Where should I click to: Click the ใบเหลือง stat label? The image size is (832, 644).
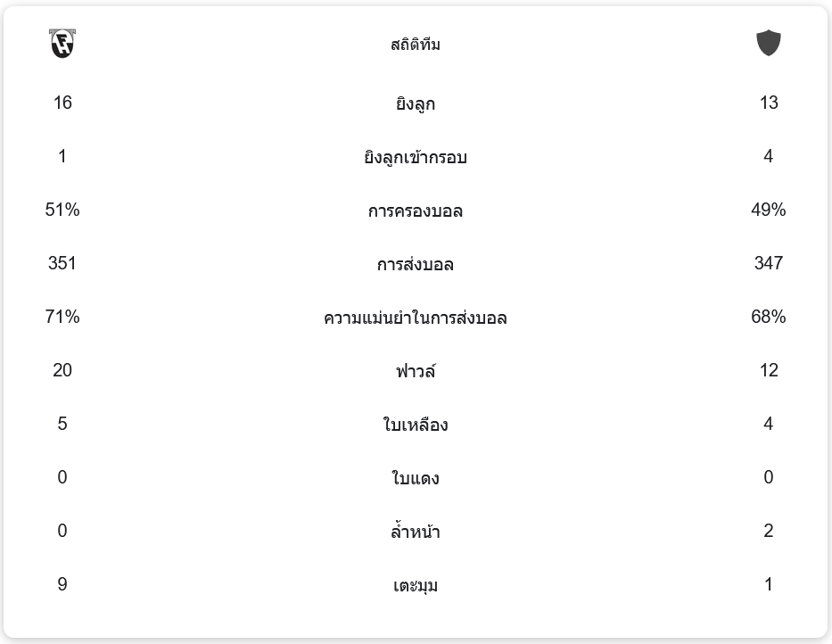[x=416, y=425]
